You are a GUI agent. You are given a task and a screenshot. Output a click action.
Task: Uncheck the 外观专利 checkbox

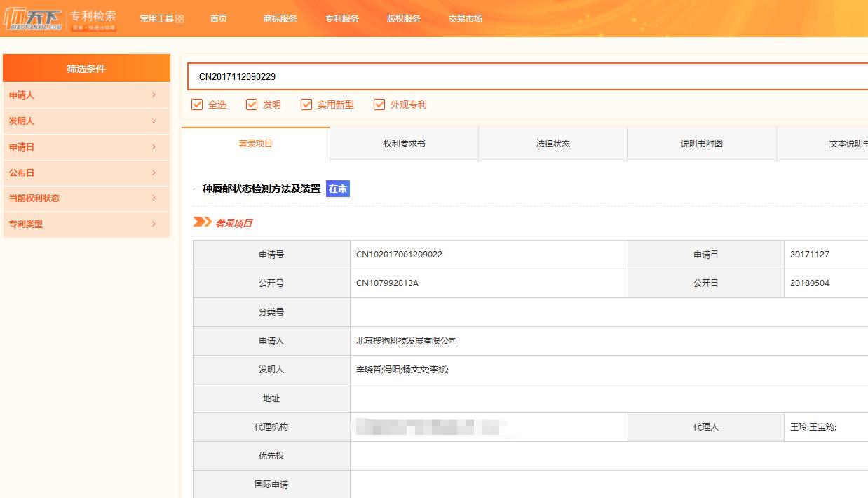coord(379,104)
